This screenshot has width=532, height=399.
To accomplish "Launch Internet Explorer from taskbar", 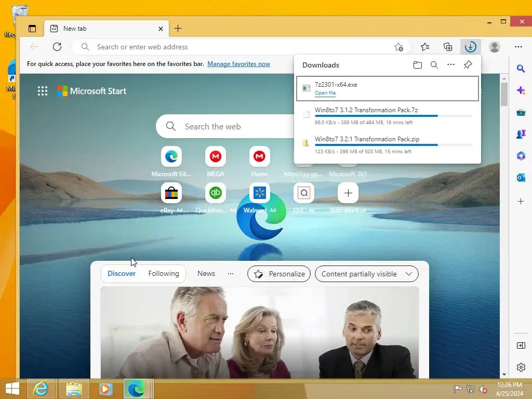I will (x=41, y=389).
